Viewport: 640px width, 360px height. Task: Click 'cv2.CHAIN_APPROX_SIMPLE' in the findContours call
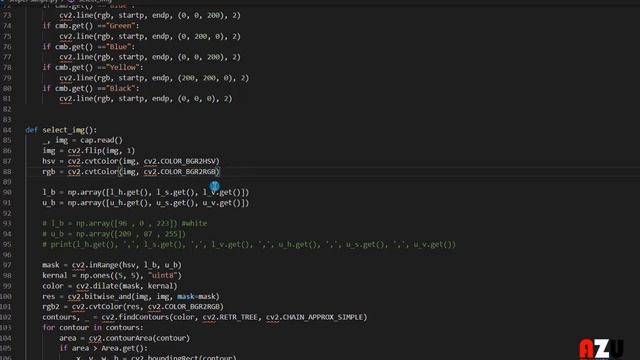314,317
